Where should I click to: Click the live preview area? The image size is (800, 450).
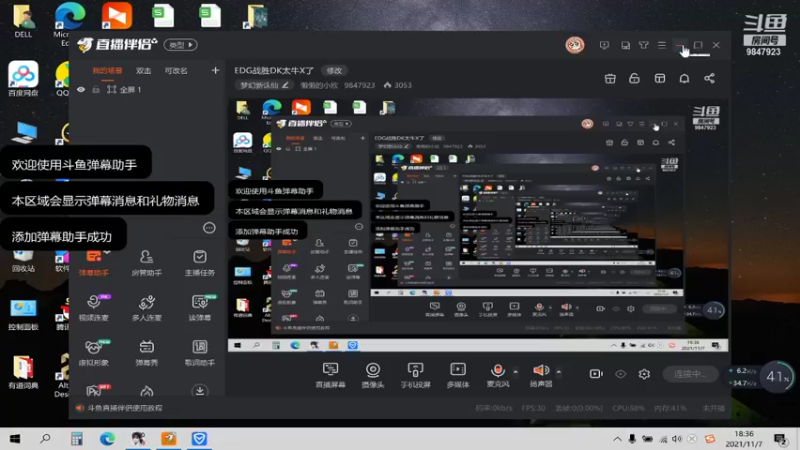coord(478,224)
